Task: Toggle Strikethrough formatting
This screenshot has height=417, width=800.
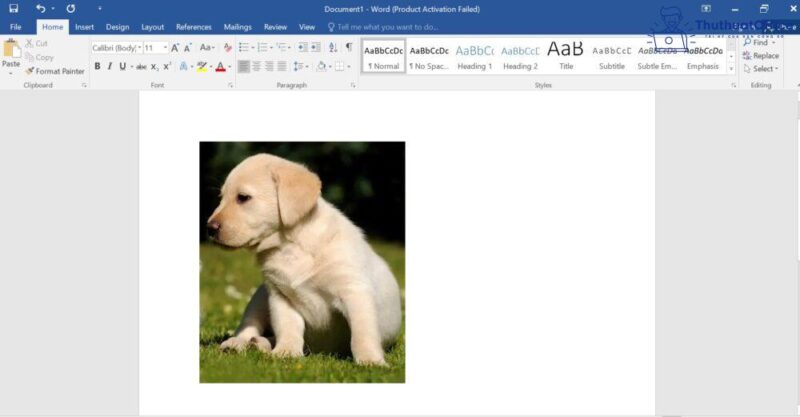Action: (141, 66)
